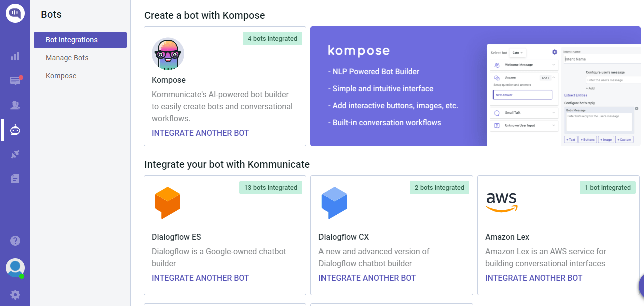
Task: Select the analytics bar chart icon
Action: coord(15,56)
